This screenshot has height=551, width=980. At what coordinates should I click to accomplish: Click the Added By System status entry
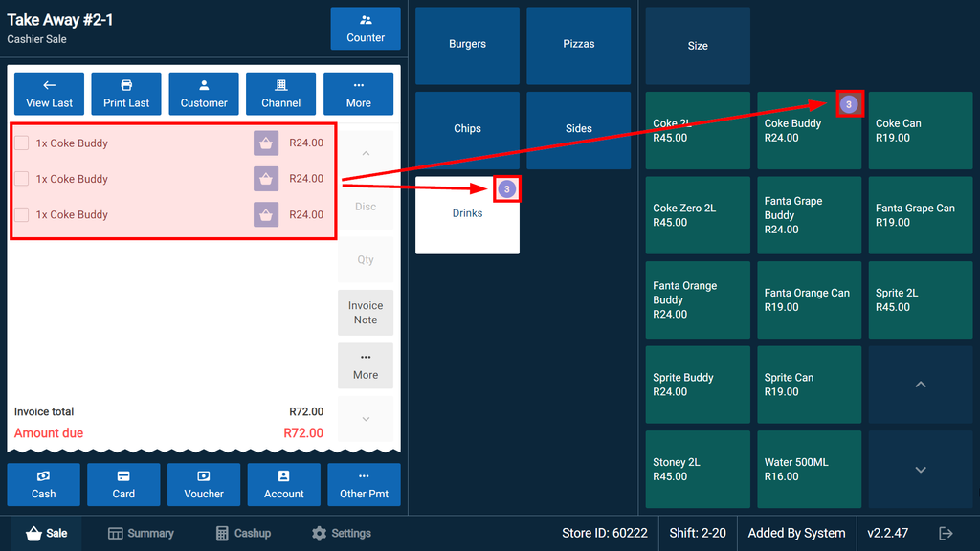[x=796, y=534]
